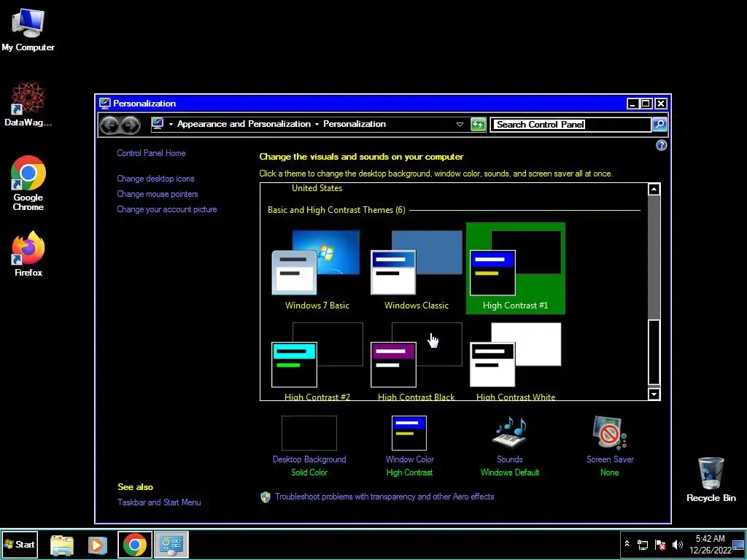
Task: Click the Personalization breadcrumb
Action: click(355, 124)
